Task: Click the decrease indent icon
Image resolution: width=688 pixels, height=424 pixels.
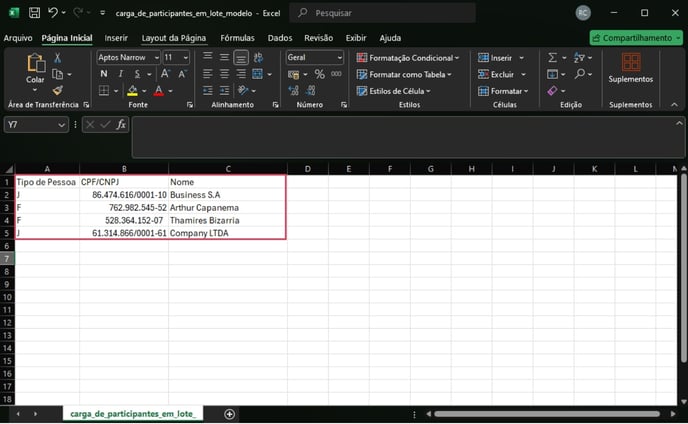Action: point(208,90)
